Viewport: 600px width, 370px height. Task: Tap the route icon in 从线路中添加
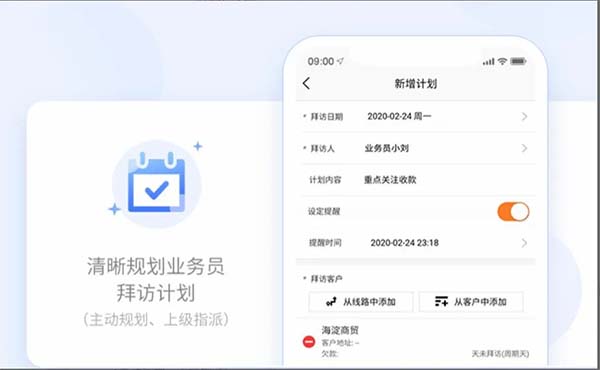click(x=331, y=302)
